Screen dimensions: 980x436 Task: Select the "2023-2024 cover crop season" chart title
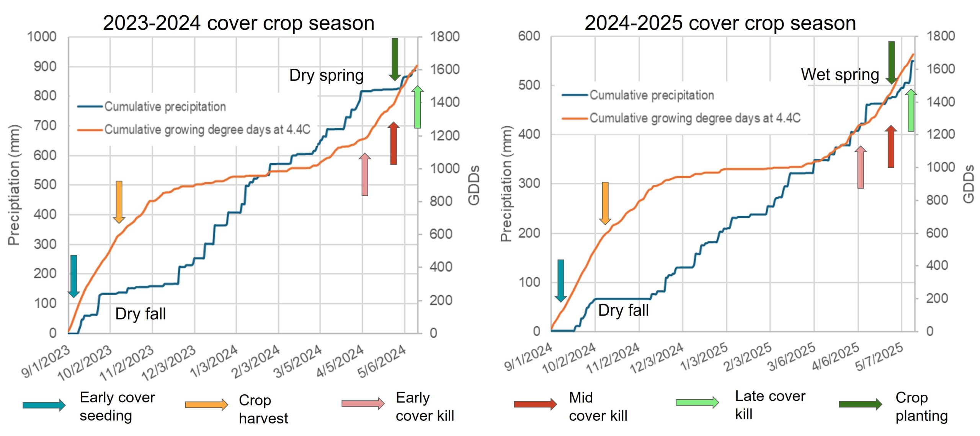(238, 23)
